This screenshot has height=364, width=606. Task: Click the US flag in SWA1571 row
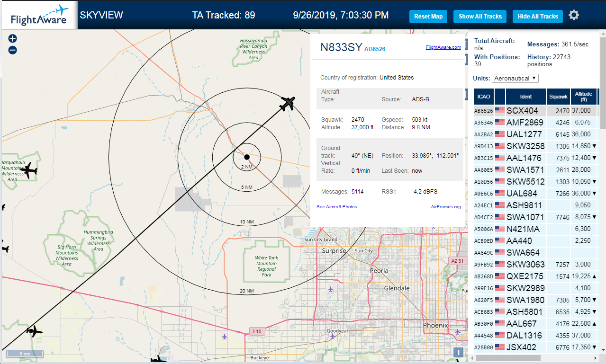click(500, 169)
